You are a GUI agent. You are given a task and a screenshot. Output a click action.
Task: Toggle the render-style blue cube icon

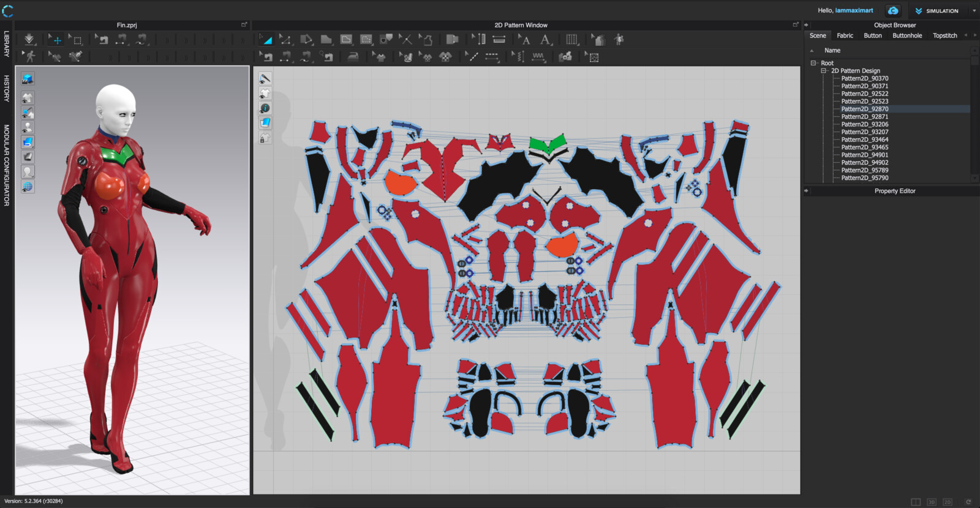point(28,79)
